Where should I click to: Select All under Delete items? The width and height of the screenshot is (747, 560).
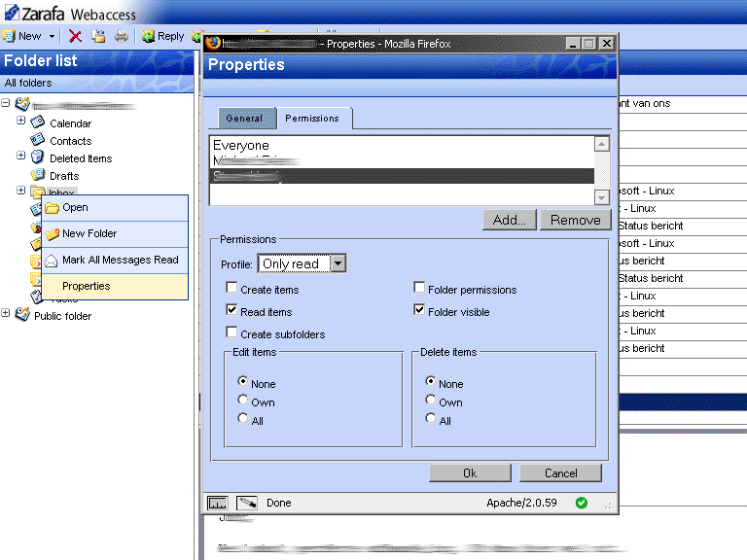(430, 419)
